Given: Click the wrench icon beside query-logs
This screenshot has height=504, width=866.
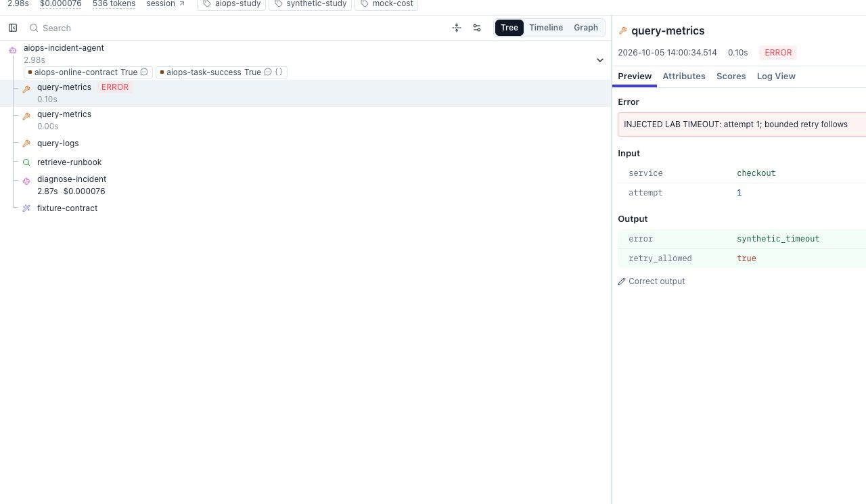Looking at the screenshot, I should 26,143.
